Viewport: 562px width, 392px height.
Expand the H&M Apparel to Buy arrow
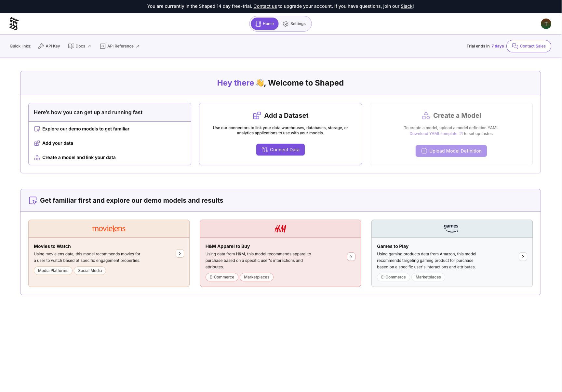point(351,257)
